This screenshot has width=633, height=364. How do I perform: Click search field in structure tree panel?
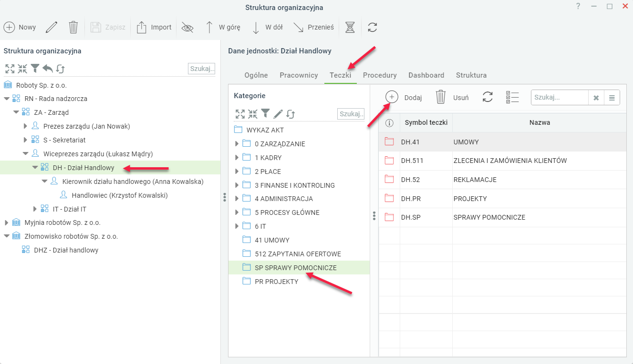pyautogui.click(x=202, y=69)
